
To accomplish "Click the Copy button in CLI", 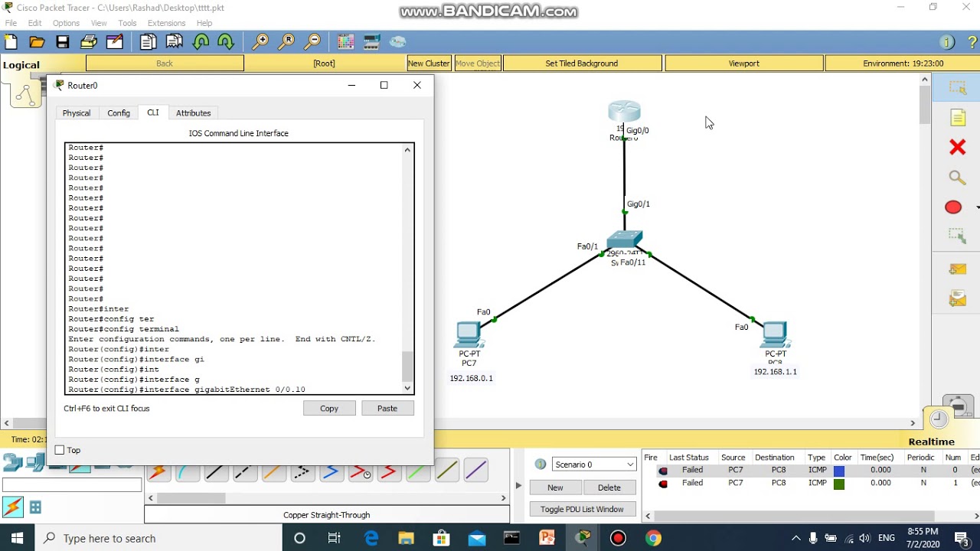I will 329,409.
